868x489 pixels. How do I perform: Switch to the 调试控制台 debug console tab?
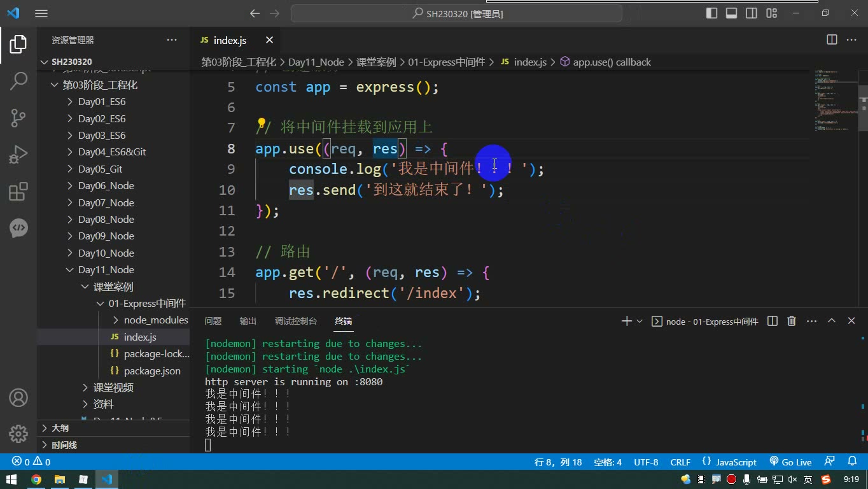296,321
